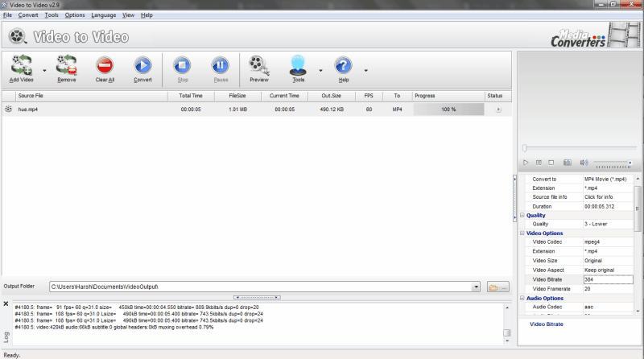This screenshot has width=644, height=359.
Task: Click the Video to Video reel logo
Action: coord(17,36)
